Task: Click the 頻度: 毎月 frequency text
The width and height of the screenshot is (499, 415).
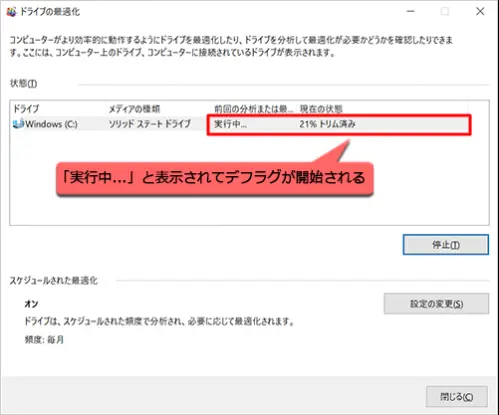Action: click(44, 340)
